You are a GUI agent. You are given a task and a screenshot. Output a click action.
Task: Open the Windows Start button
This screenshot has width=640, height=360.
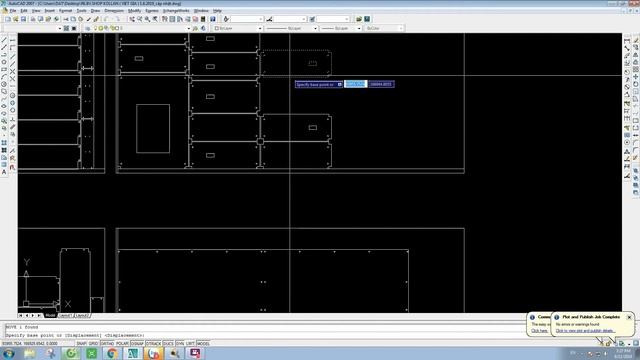coord(8,353)
